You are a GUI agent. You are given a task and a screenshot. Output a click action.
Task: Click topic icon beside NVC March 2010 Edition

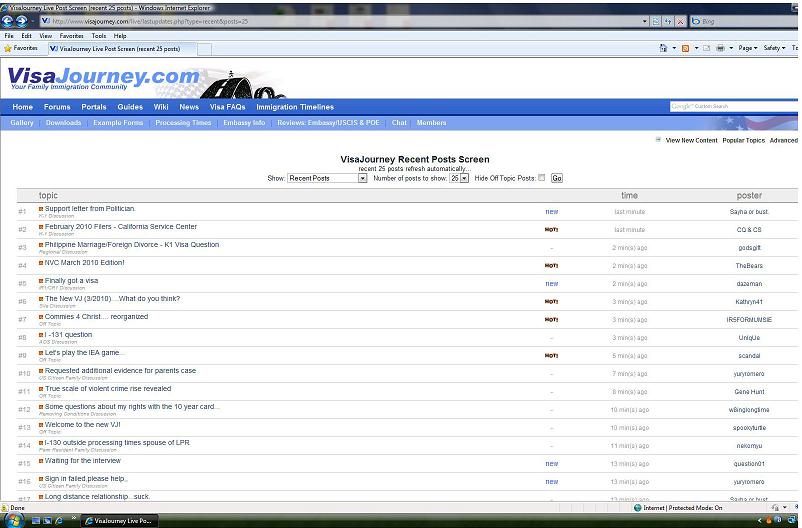coord(41,263)
